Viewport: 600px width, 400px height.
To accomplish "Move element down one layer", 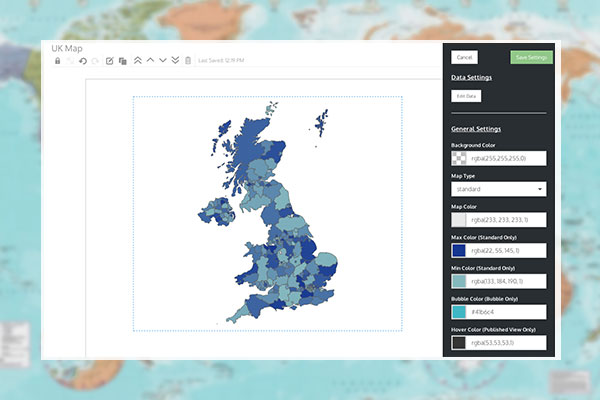I will [x=163, y=61].
